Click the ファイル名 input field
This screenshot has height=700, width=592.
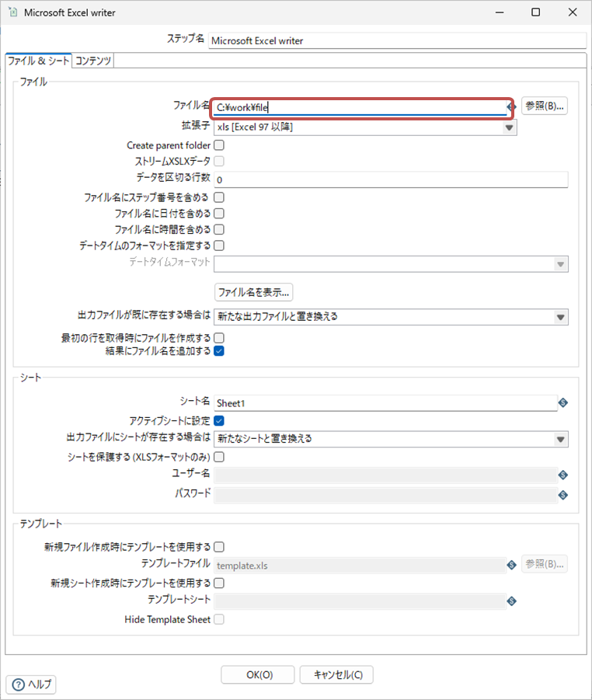pos(360,107)
